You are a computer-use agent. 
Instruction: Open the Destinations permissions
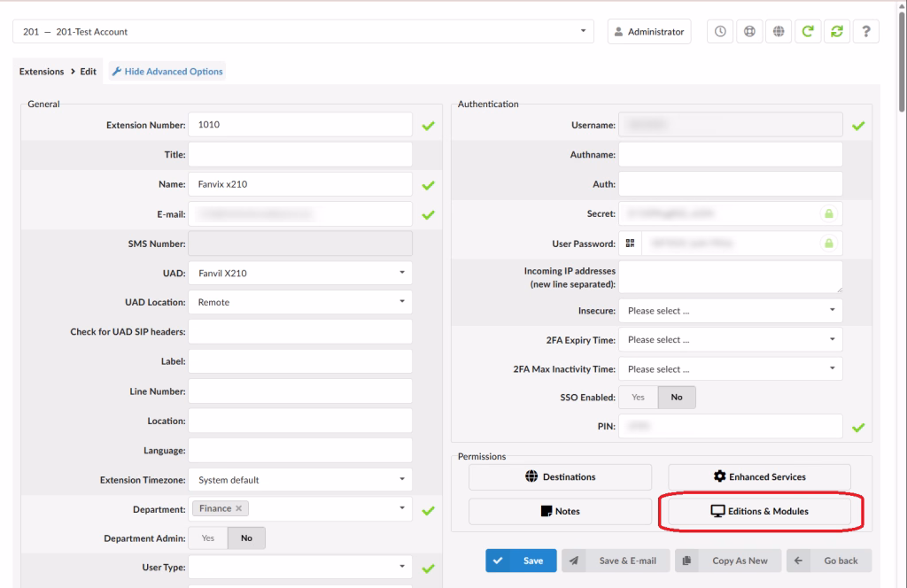pyautogui.click(x=560, y=477)
